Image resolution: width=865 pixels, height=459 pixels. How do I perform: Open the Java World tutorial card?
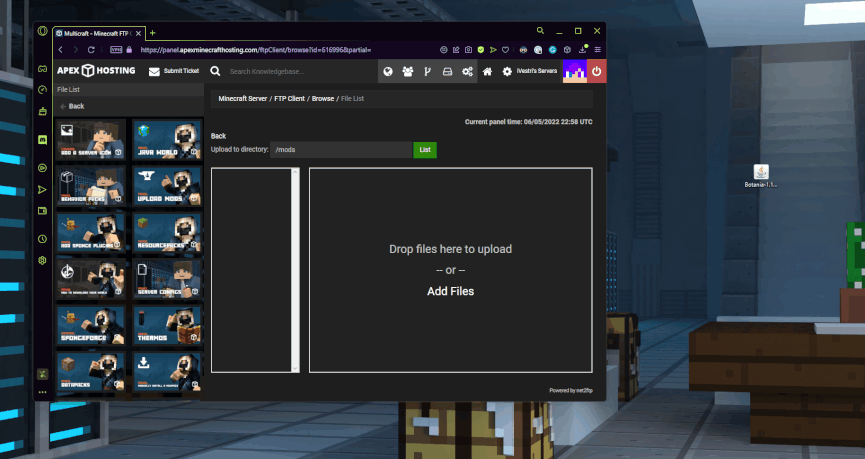167,140
